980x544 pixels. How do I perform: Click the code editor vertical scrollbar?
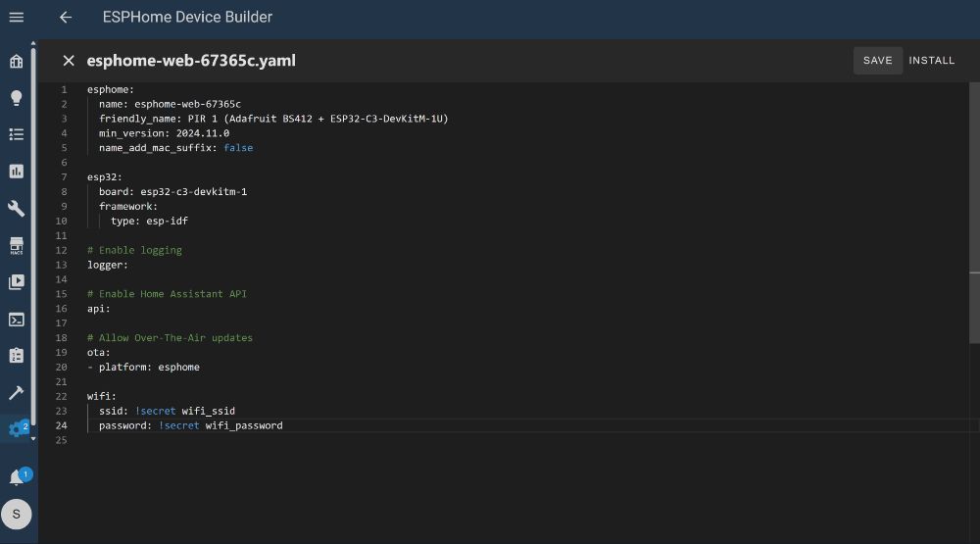coord(974,213)
